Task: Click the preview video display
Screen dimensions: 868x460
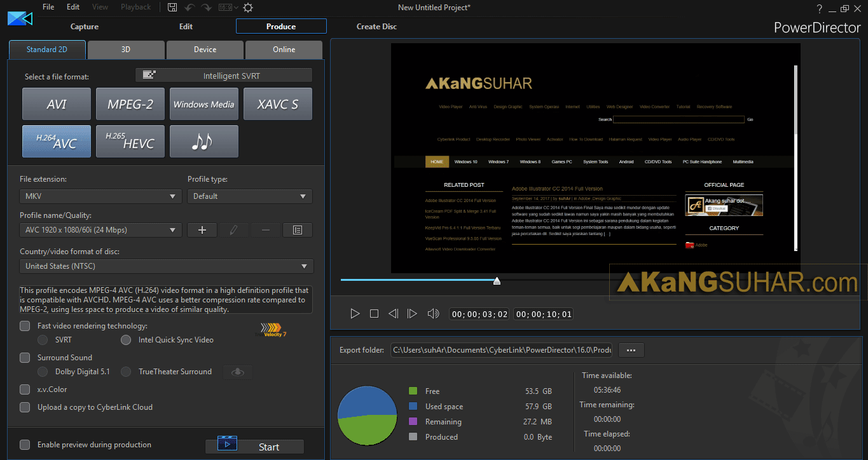Action: [596, 158]
